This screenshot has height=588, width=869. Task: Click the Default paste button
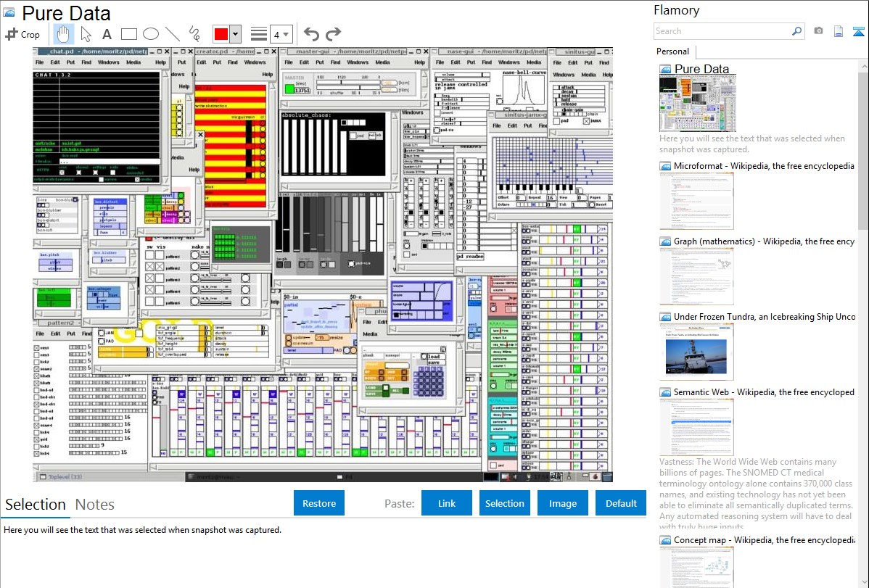tap(621, 503)
